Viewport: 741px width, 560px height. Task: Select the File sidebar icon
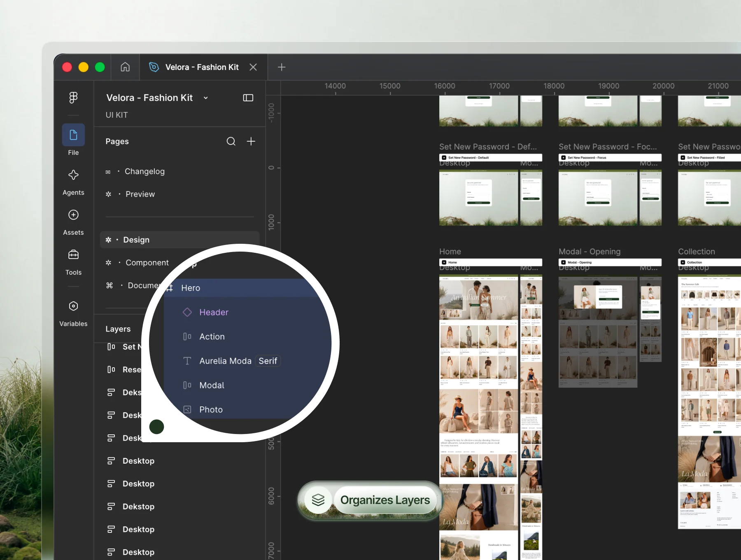tap(73, 135)
